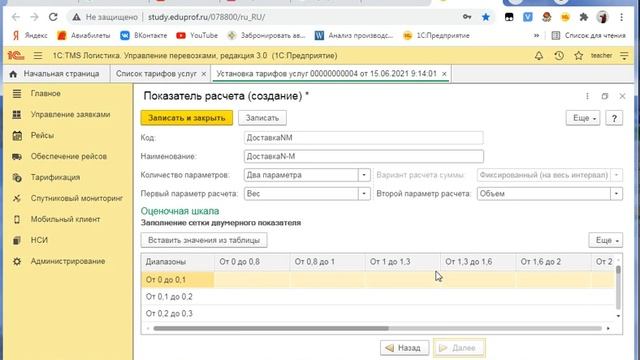Select the От 0,2 до 0,3 row

click(x=378, y=313)
